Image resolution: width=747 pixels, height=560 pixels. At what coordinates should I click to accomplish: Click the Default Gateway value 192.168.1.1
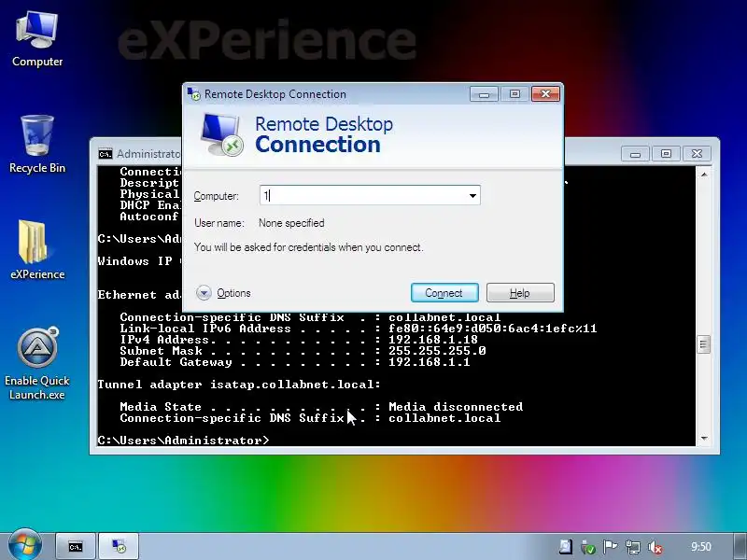point(430,362)
